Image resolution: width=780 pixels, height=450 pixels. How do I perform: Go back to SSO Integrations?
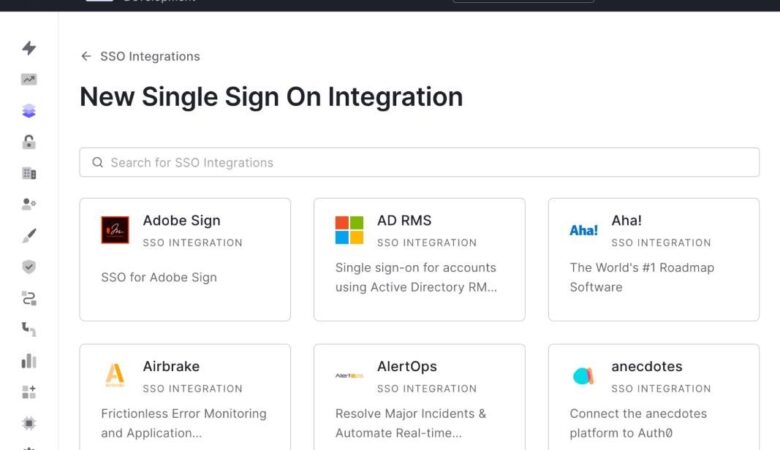(x=150, y=56)
